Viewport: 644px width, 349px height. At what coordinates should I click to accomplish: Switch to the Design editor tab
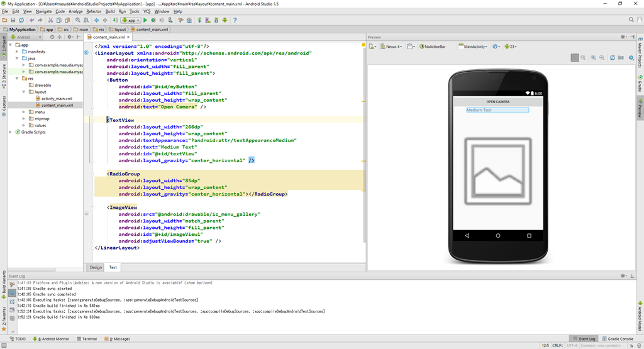click(x=96, y=267)
